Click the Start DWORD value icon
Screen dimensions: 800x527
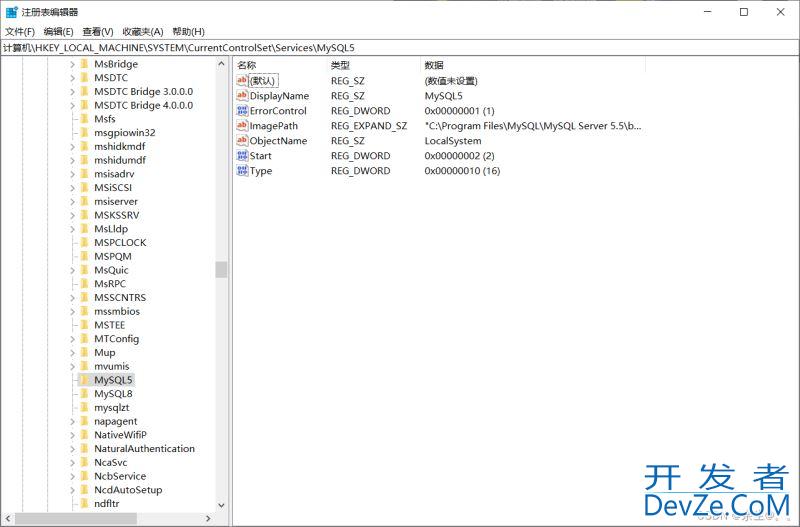tap(242, 156)
